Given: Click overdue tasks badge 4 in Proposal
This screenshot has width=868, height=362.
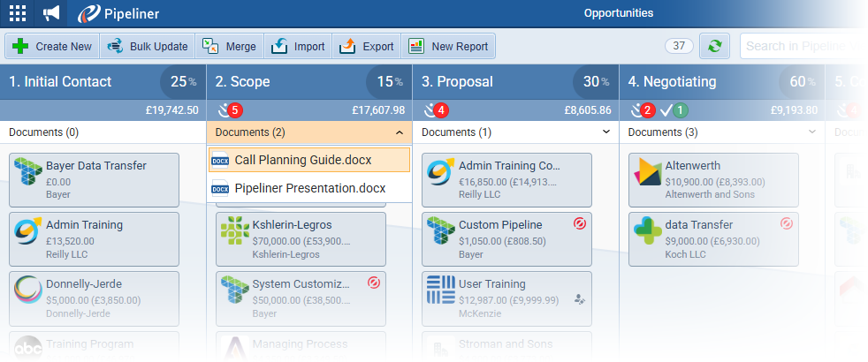Looking at the screenshot, I should [441, 110].
